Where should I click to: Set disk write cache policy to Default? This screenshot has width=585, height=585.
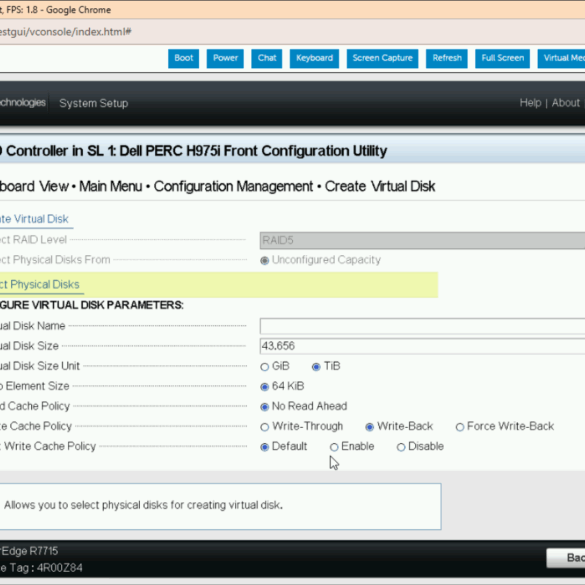point(265,447)
